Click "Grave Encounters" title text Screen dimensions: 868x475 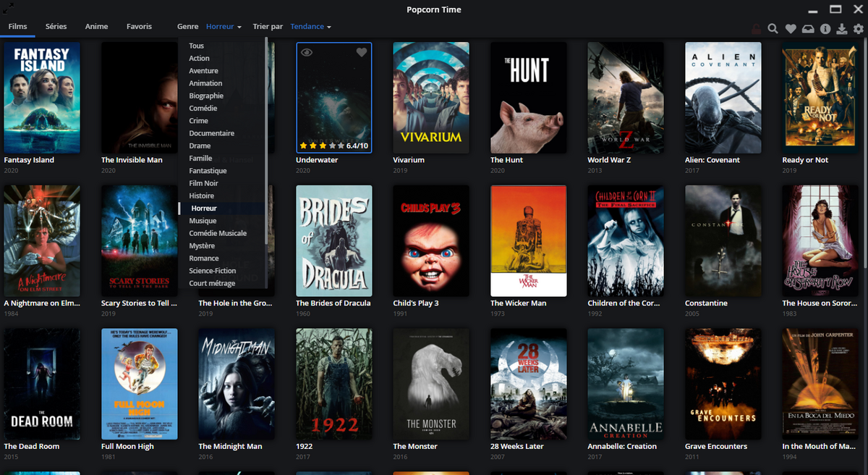716,447
